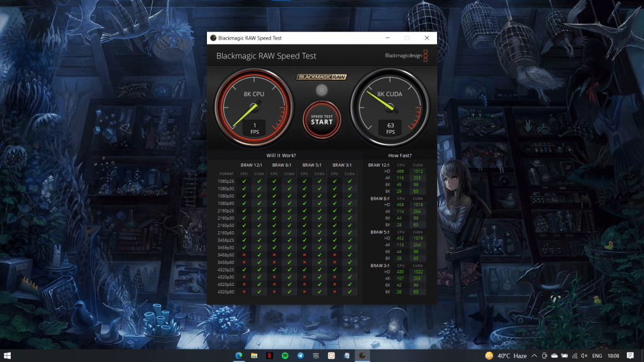This screenshot has width=644, height=362.
Task: Click the 6K CUDA value 98
Action: pyautogui.click(x=416, y=184)
